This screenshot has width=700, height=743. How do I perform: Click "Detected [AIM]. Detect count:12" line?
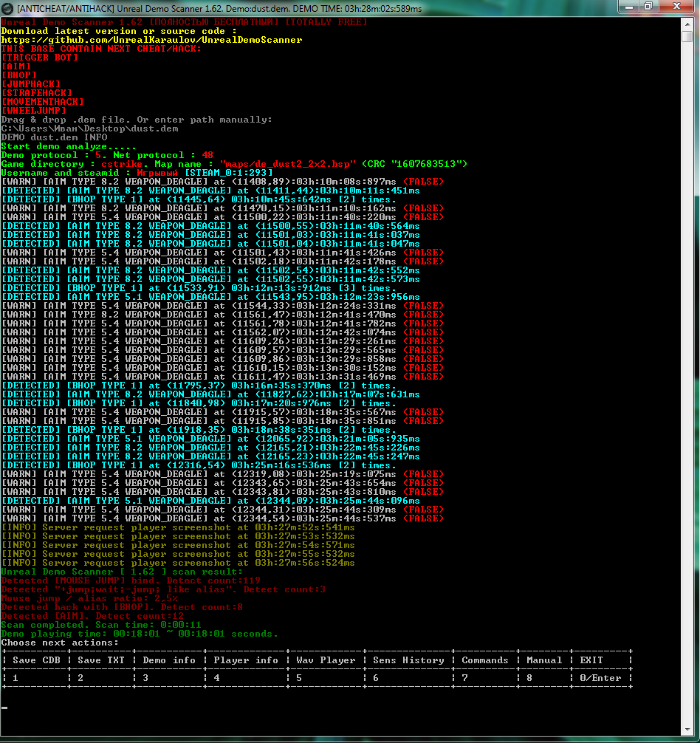(92, 615)
